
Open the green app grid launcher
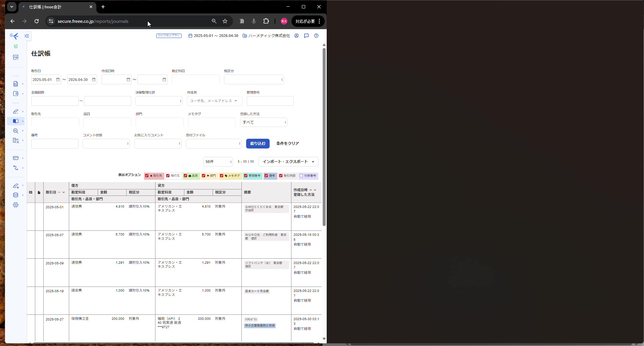pyautogui.click(x=16, y=46)
